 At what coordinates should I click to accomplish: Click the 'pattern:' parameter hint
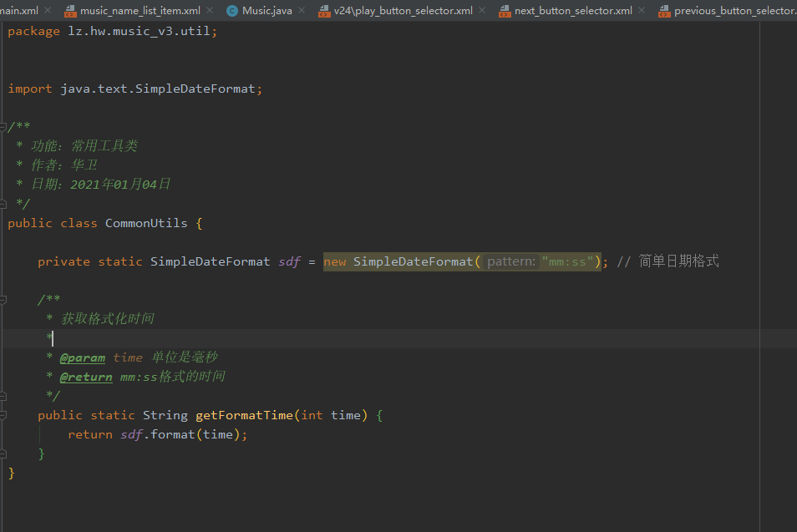tap(510, 261)
